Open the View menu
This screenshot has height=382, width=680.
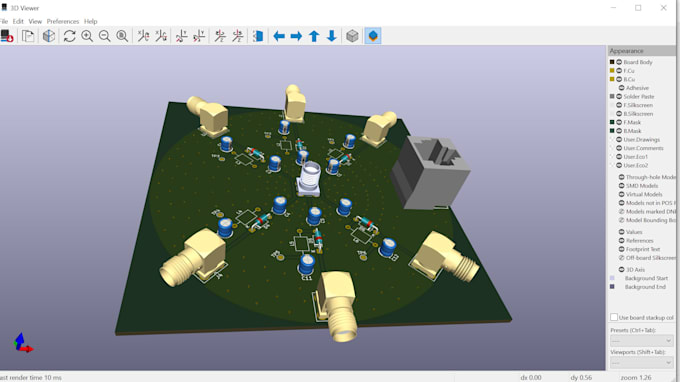(35, 21)
